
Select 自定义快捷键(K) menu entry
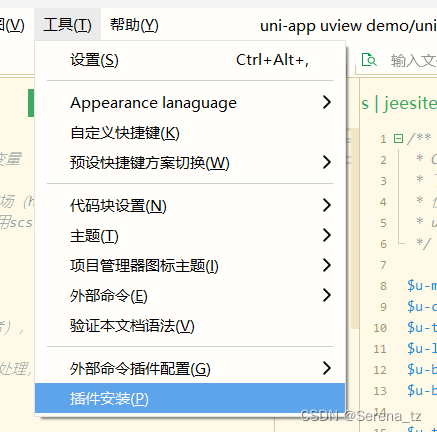coord(190,133)
